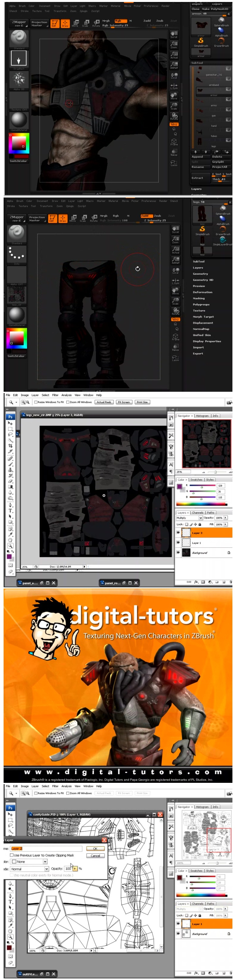The height and width of the screenshot is (980, 237).
Task: Select the Type tool in legs_new_clr Photoshop window
Action: point(10,511)
